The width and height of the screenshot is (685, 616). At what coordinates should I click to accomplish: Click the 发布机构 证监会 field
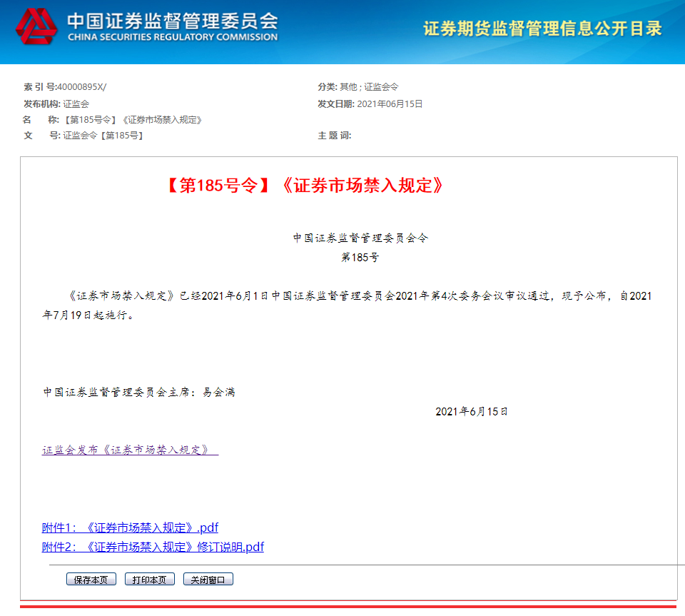(x=76, y=104)
